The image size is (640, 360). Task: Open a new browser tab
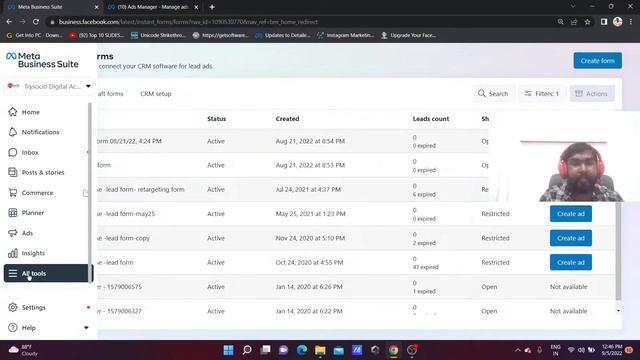pos(212,7)
